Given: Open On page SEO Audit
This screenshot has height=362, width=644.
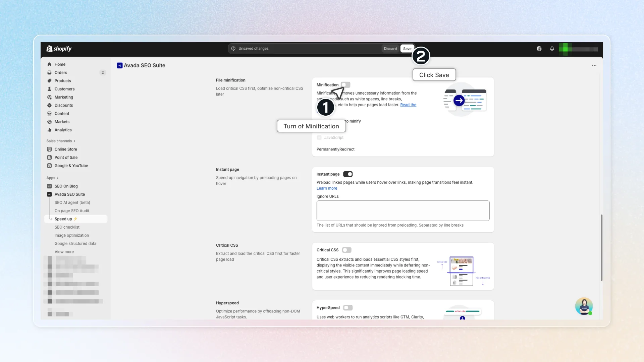Looking at the screenshot, I should point(72,211).
